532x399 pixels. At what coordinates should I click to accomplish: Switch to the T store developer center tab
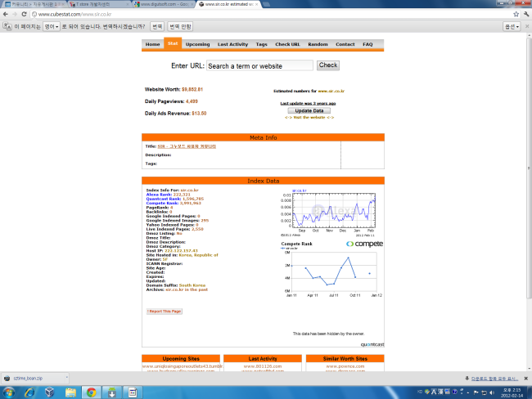click(98, 4)
